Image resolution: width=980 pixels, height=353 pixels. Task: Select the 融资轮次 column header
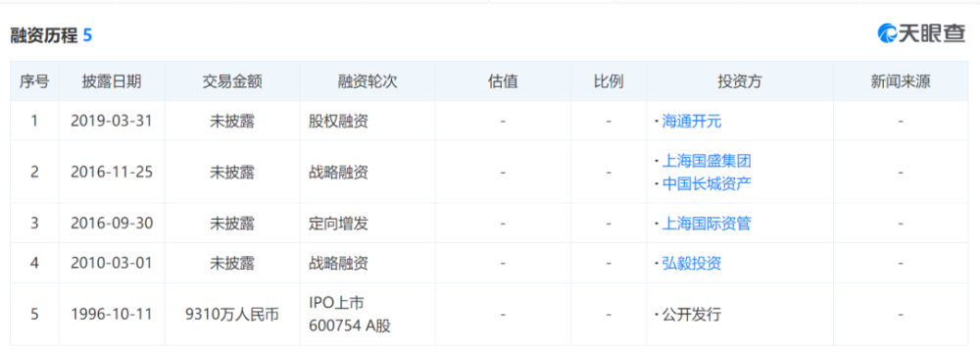click(x=367, y=81)
